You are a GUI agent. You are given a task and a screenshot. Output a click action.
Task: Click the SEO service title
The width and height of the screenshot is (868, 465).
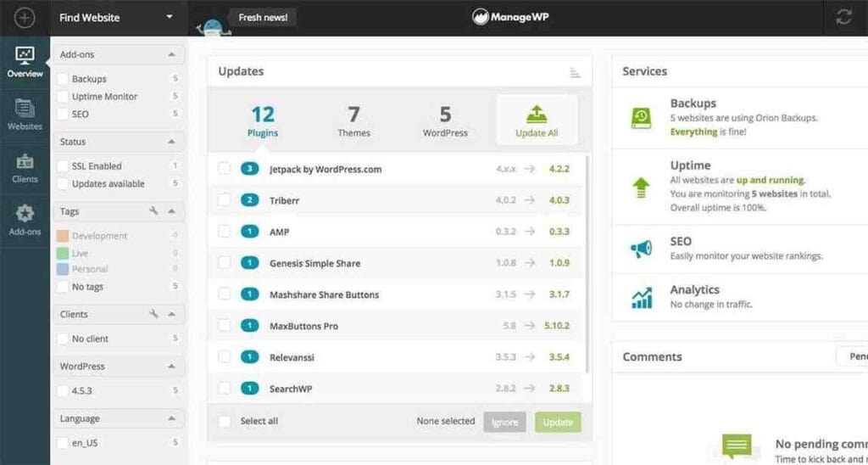click(x=681, y=242)
